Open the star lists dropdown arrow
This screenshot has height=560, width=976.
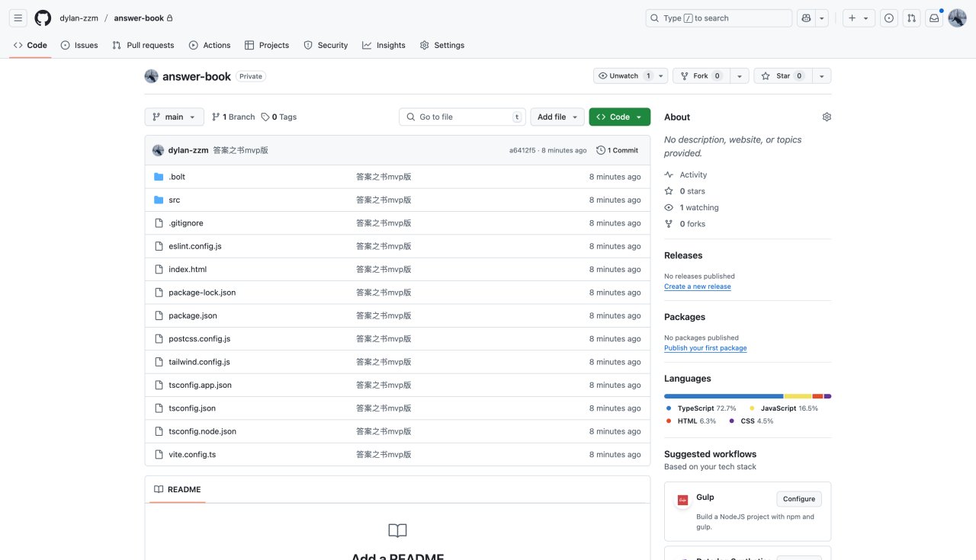821,76
